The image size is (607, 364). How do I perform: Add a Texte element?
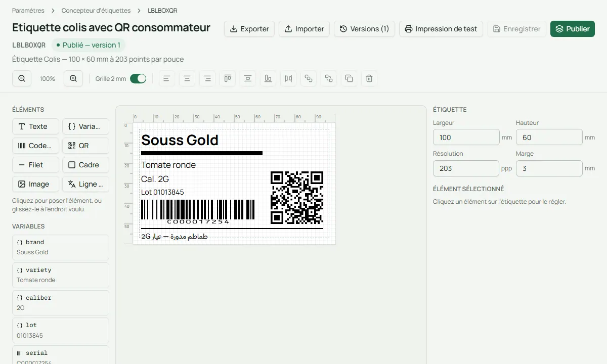(35, 126)
